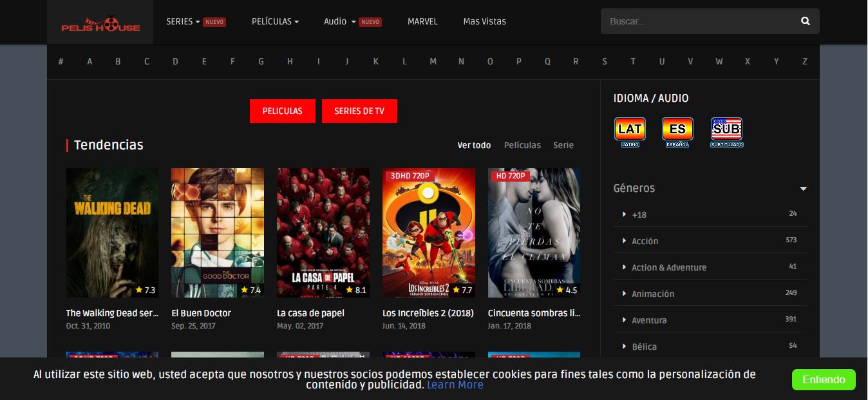Click the SUB subtitulado flag icon
This screenshot has height=400, width=868.
click(x=726, y=129)
